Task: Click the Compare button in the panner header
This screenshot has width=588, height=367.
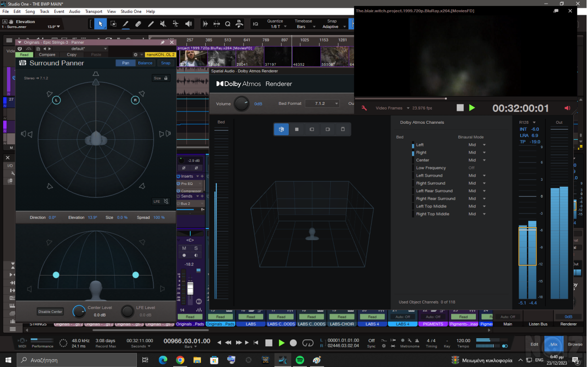Action: tap(47, 55)
